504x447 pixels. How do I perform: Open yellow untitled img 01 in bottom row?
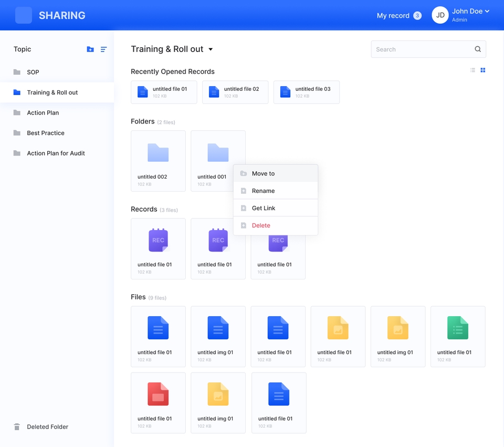tap(218, 403)
